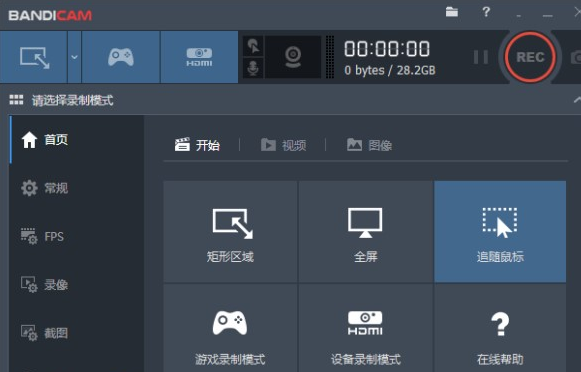Click the pause recording button
Screen dimensions: 581x372
point(481,57)
